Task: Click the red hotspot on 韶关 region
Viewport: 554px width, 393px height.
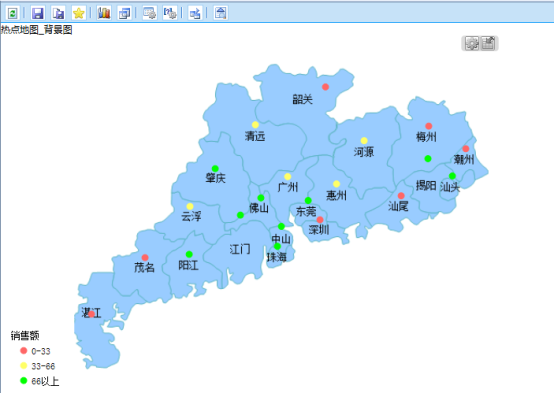Action: pyautogui.click(x=325, y=87)
